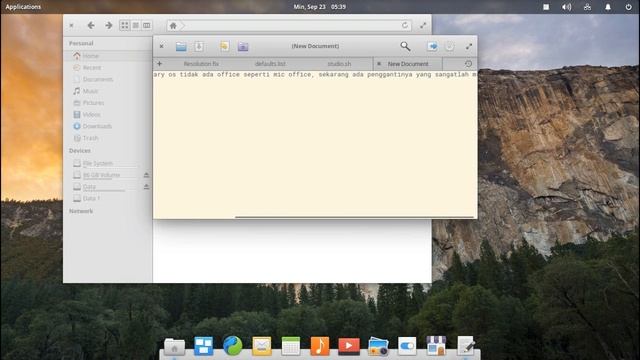Open System Settings from the dock
The height and width of the screenshot is (360, 640).
pos(407,346)
